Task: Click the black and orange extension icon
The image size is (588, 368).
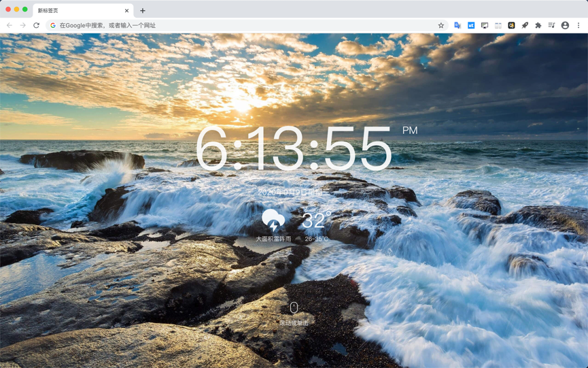Action: click(x=511, y=26)
